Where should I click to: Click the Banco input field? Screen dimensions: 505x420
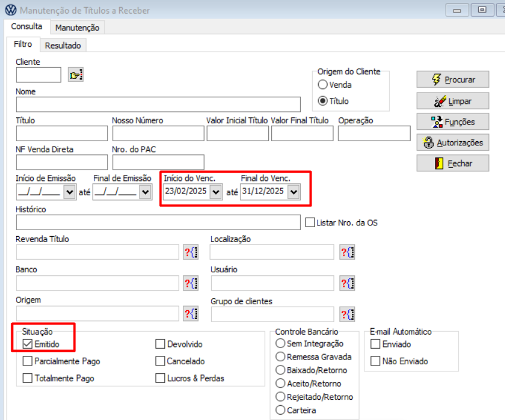97,283
